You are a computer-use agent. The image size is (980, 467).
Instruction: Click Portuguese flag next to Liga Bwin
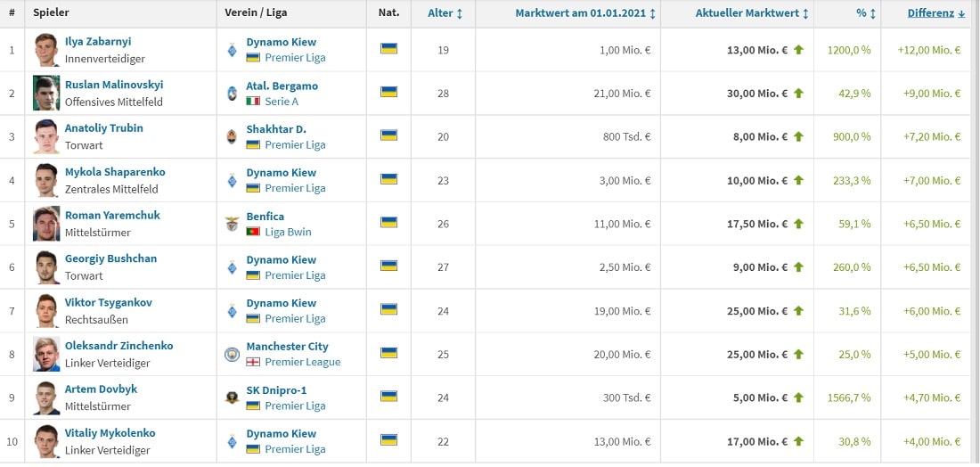click(253, 232)
